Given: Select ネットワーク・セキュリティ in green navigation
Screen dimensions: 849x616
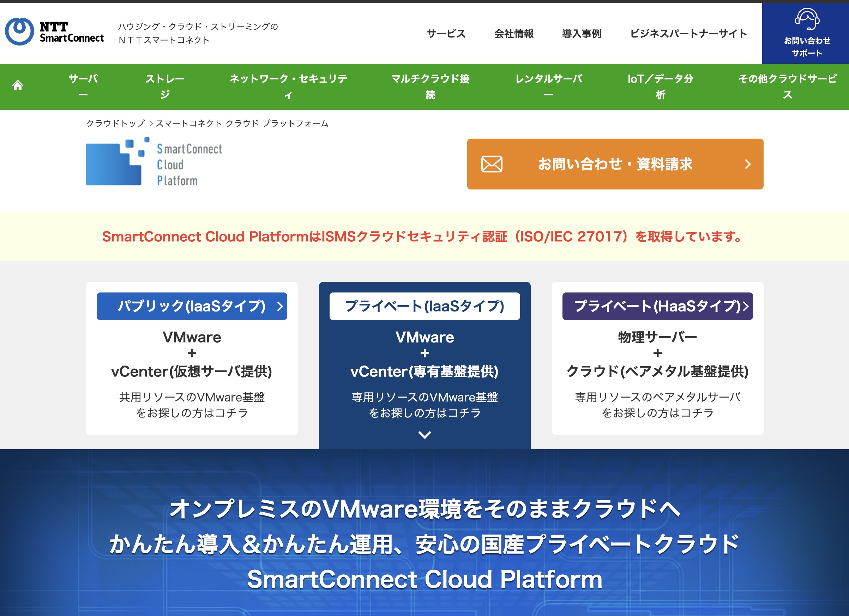Looking at the screenshot, I should click(288, 86).
